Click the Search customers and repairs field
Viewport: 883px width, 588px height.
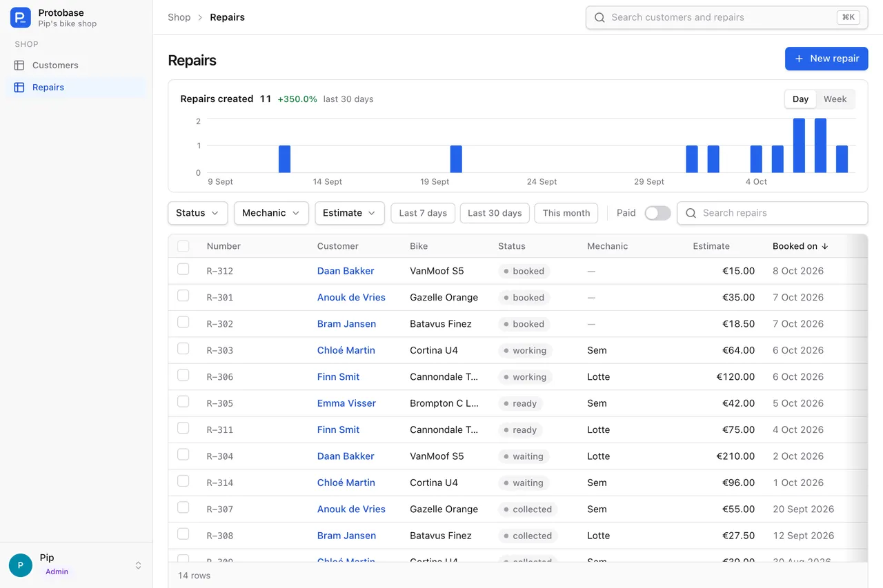pos(726,18)
